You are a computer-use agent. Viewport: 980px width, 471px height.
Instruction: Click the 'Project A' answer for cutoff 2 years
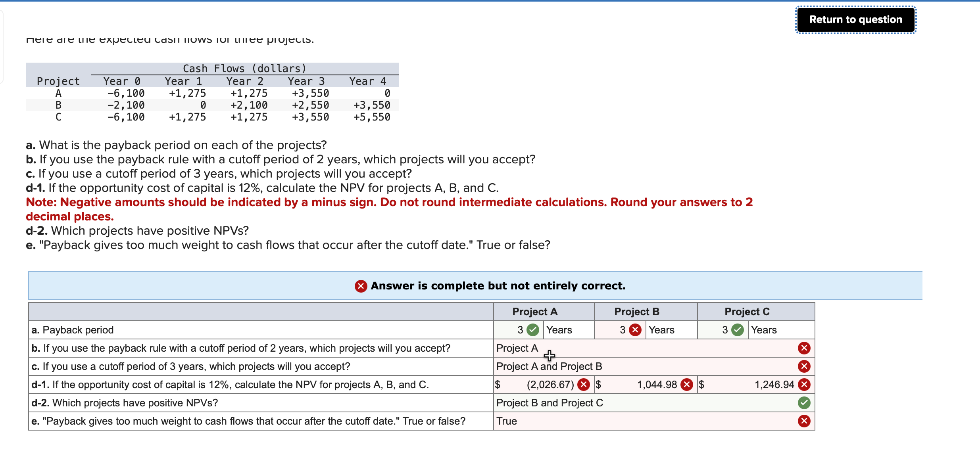pyautogui.click(x=517, y=348)
